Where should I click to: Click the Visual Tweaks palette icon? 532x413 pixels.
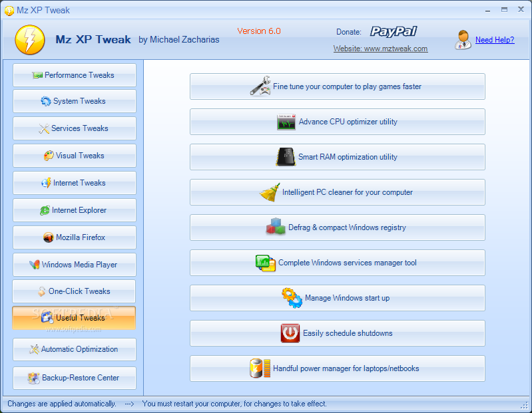tap(49, 156)
